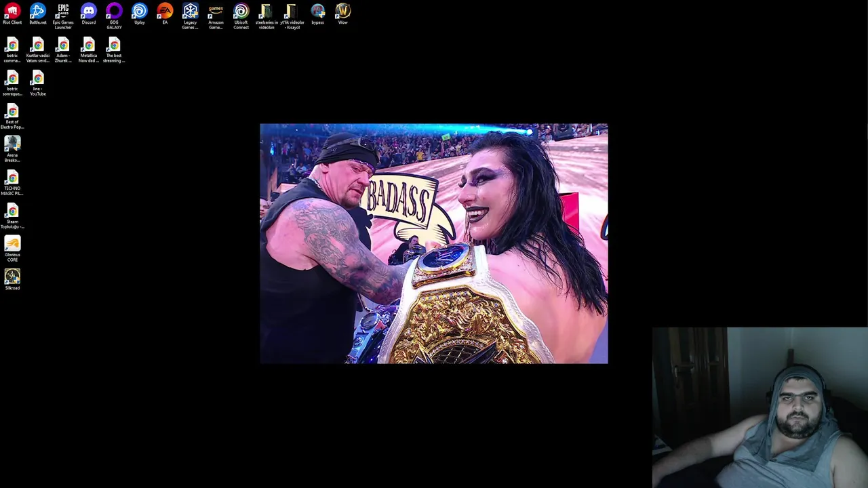This screenshot has width=868, height=488.
Task: Select the Discord desktop icon
Action: pos(89,14)
